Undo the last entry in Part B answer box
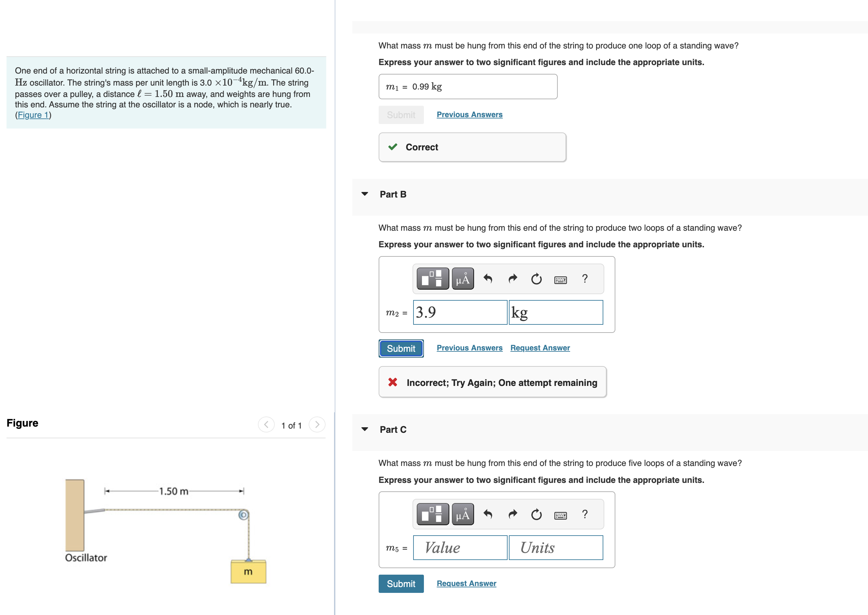The image size is (868, 615). pyautogui.click(x=488, y=279)
